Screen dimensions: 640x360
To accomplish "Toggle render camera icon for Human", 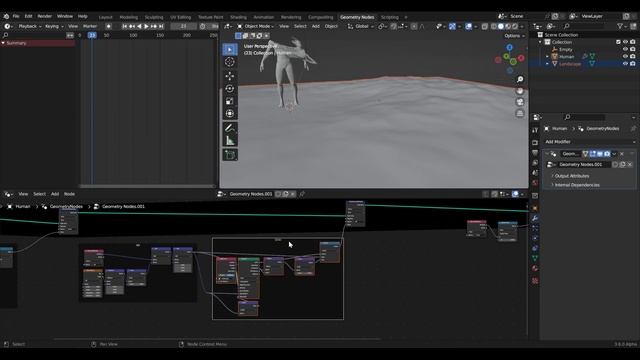I will coord(633,57).
